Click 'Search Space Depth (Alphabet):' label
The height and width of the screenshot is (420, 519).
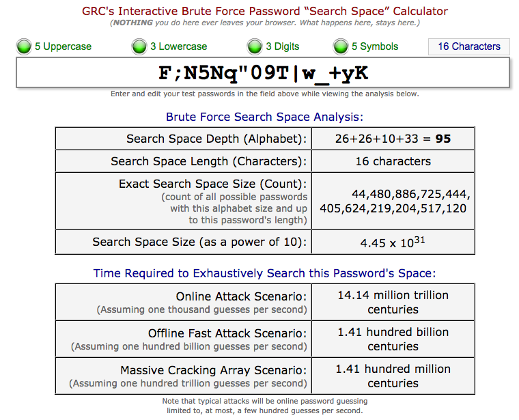(x=216, y=139)
